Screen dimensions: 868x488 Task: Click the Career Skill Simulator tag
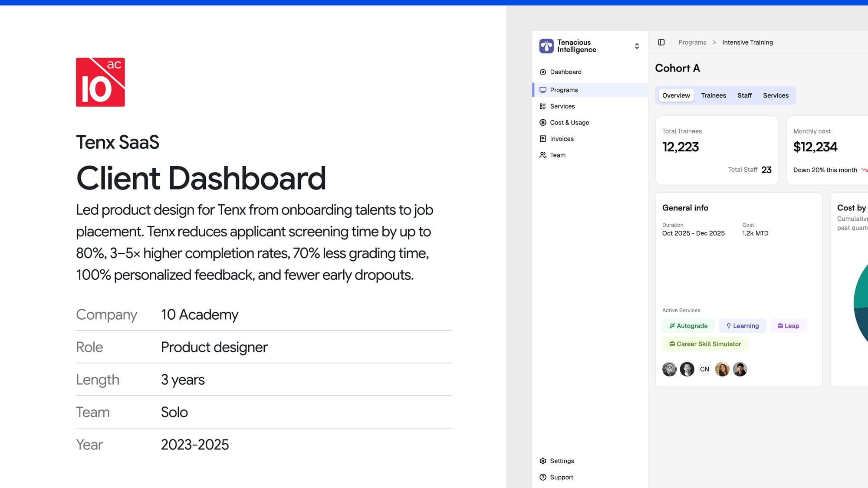tap(705, 344)
